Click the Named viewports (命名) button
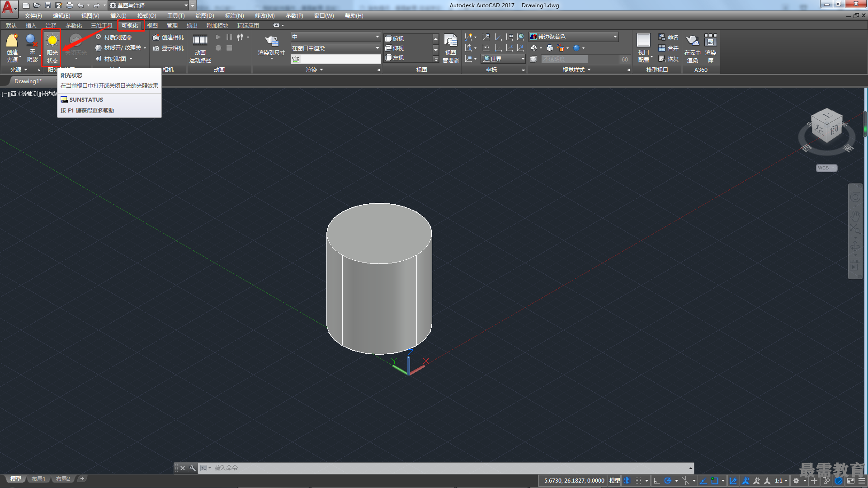 668,37
